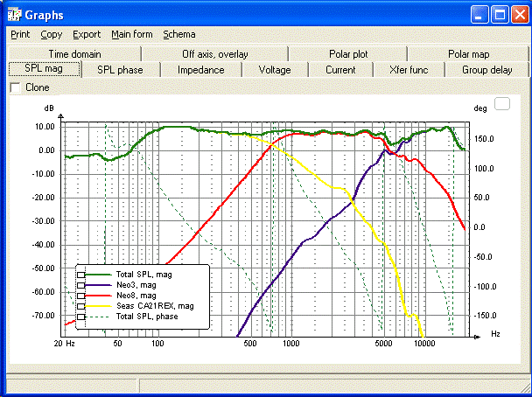Click the Total SPL, phase legend text

pos(147,317)
